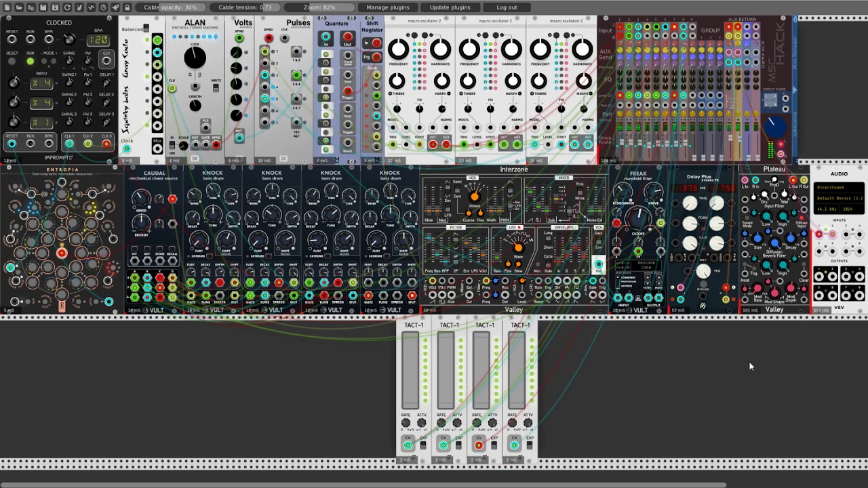Click HARMONICS knob on rightmost macro oscillator 2
This screenshot has width=868, height=488.
[x=582, y=49]
